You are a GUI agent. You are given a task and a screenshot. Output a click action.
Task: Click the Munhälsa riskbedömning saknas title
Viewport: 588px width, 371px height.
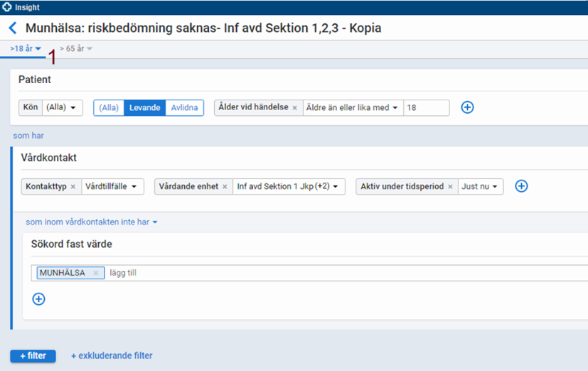203,28
